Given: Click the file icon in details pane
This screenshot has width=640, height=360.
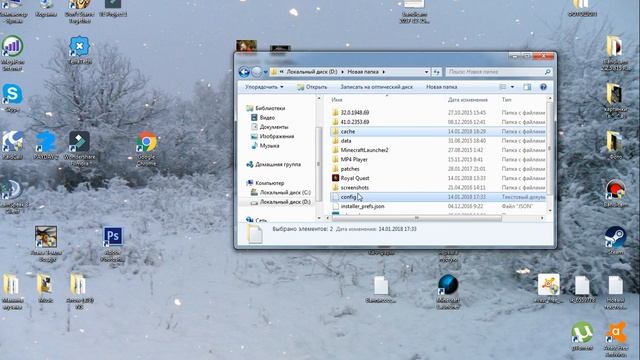Looking at the screenshot, I should [255, 233].
